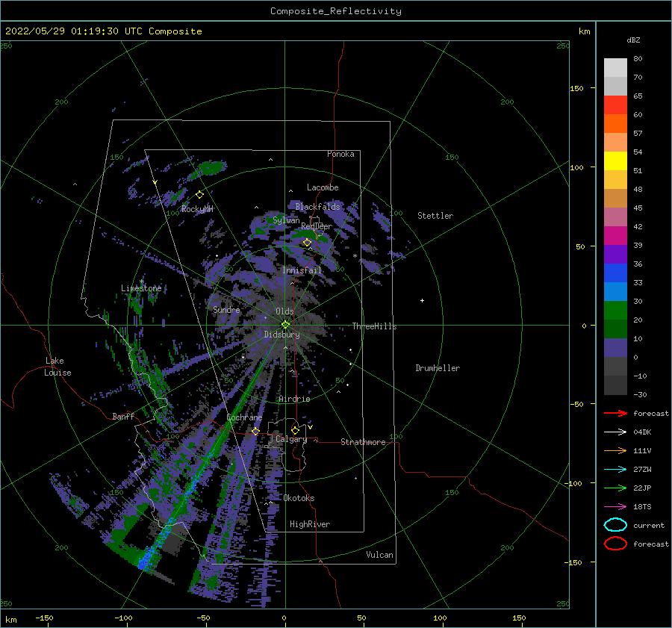Click the green echo patch northeast of RockyMH
The height and width of the screenshot is (628, 672).
tap(213, 167)
